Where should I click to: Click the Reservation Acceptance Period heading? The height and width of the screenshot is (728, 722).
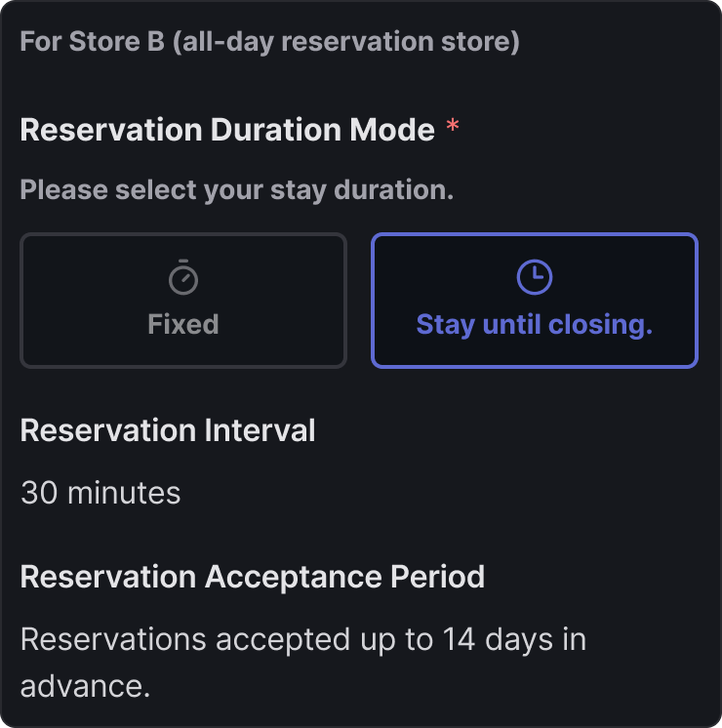pos(253,577)
